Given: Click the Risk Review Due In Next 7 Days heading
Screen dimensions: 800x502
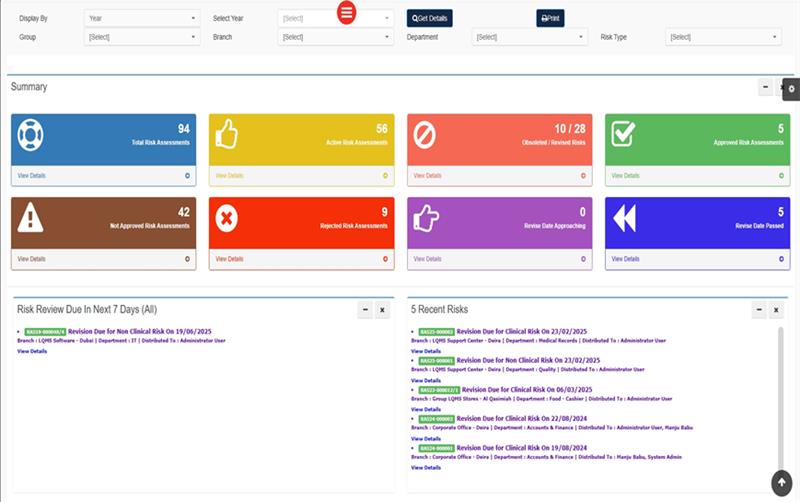Looking at the screenshot, I should [87, 310].
